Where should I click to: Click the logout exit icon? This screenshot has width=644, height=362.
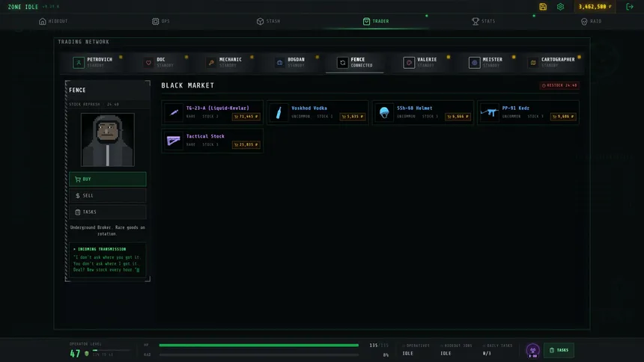(630, 7)
